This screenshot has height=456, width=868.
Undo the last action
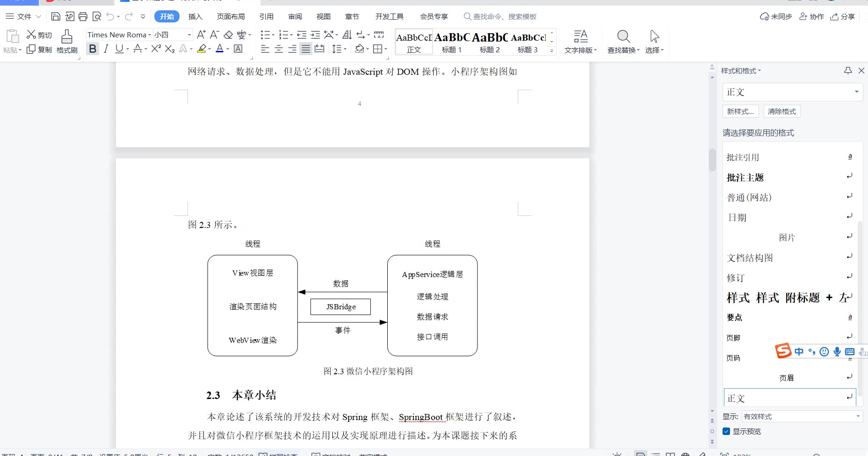[110, 17]
